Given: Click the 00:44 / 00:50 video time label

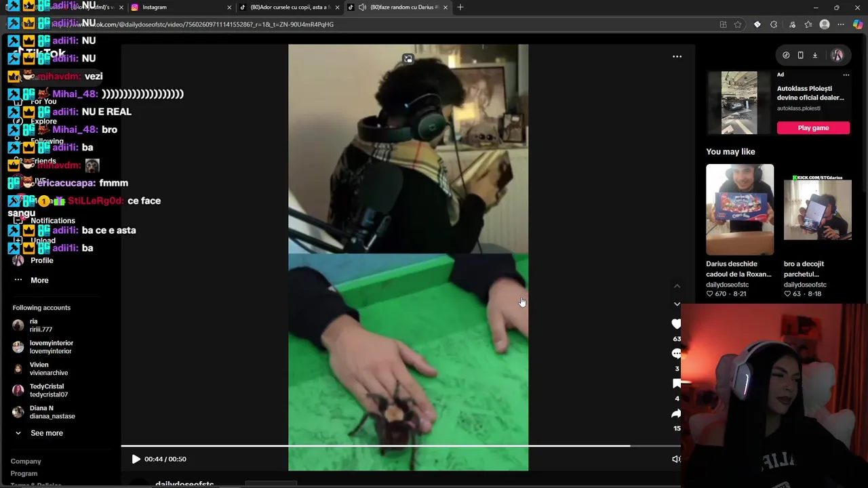Looking at the screenshot, I should (x=165, y=459).
